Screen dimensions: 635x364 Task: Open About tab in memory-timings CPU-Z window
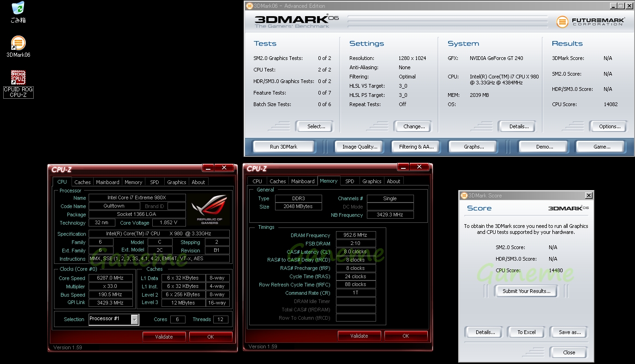pos(394,181)
